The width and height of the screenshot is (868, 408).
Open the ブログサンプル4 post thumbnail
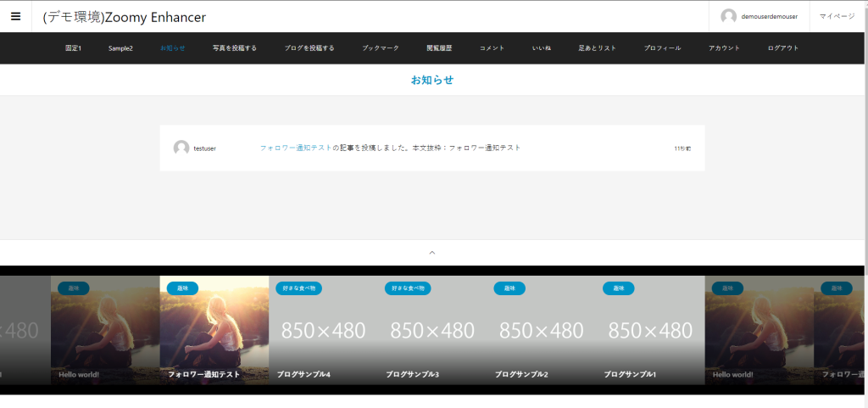pyautogui.click(x=323, y=331)
